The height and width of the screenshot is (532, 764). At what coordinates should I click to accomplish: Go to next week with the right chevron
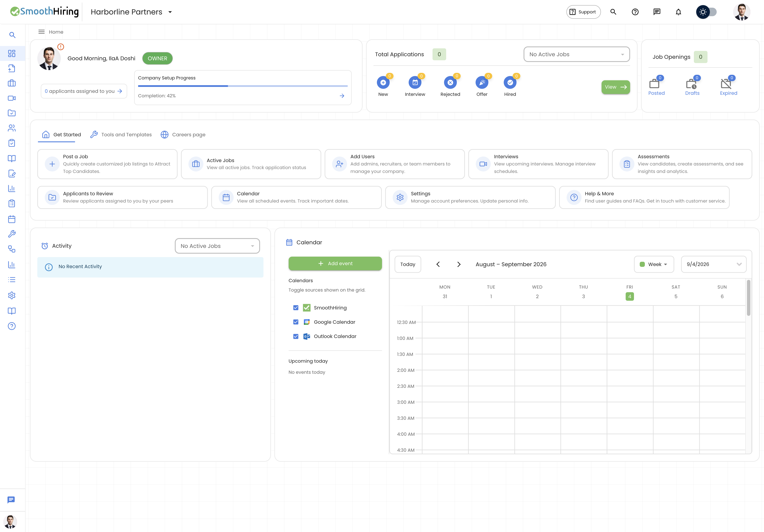click(x=459, y=264)
